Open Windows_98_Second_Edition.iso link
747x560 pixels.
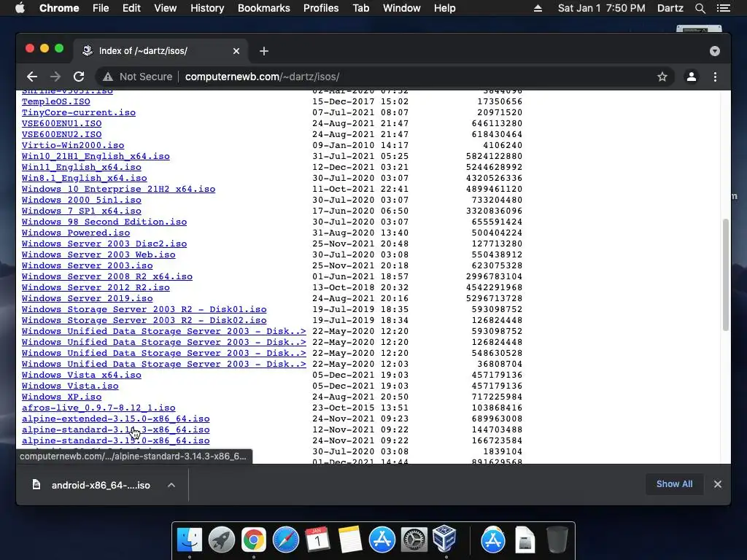pos(104,222)
